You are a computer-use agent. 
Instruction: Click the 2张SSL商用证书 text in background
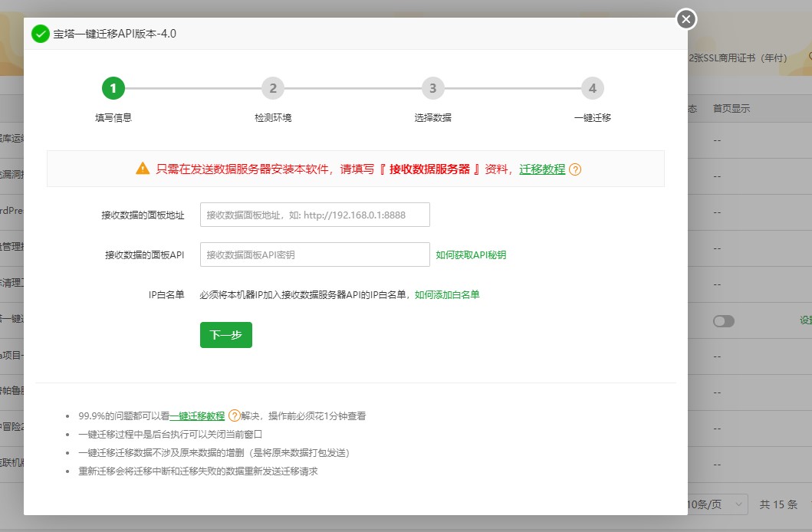pyautogui.click(x=738, y=58)
